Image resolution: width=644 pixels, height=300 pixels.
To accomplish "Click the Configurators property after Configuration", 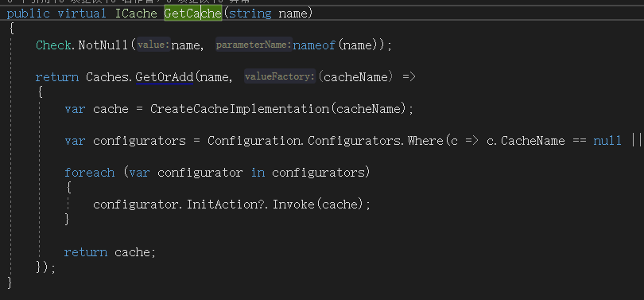I will pos(354,141).
